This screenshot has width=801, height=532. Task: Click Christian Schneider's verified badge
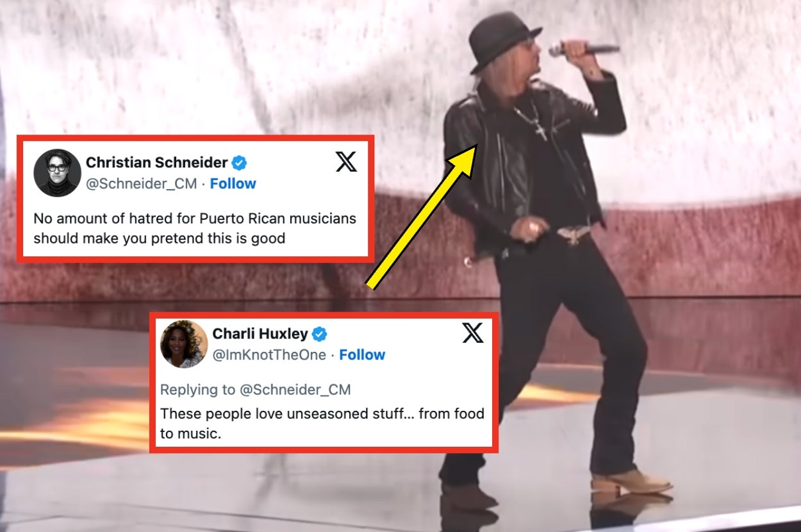pos(240,162)
